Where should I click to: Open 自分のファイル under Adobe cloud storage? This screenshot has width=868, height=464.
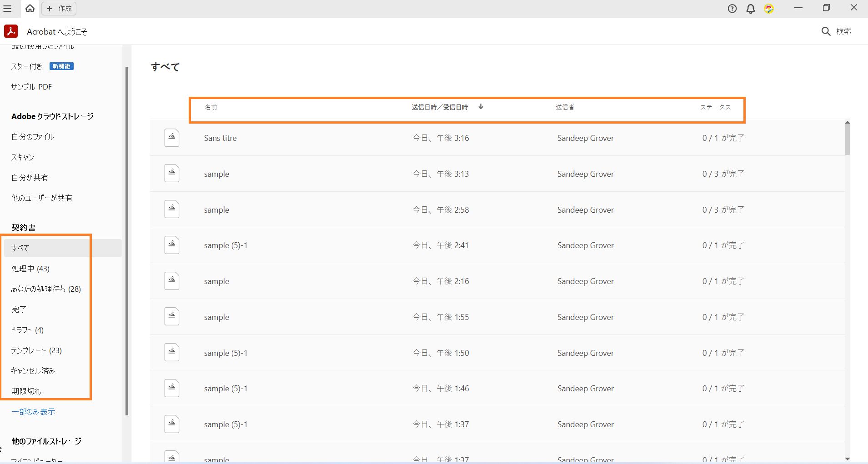coord(33,137)
